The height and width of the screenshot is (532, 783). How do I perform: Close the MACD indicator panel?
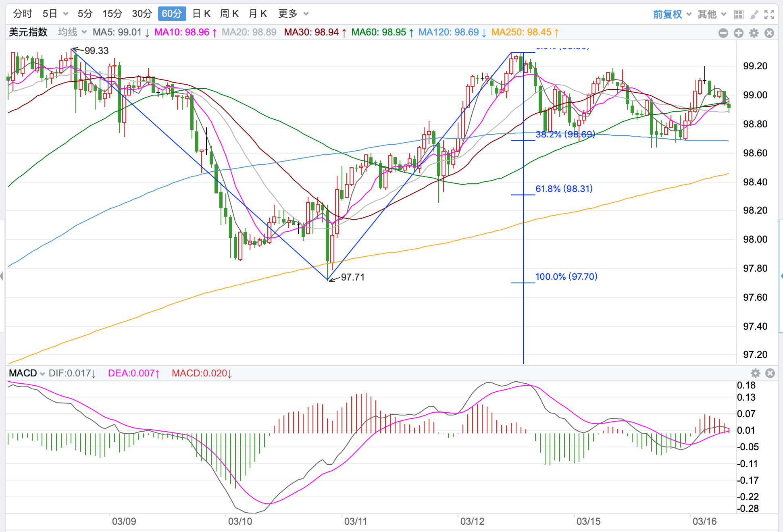point(770,373)
